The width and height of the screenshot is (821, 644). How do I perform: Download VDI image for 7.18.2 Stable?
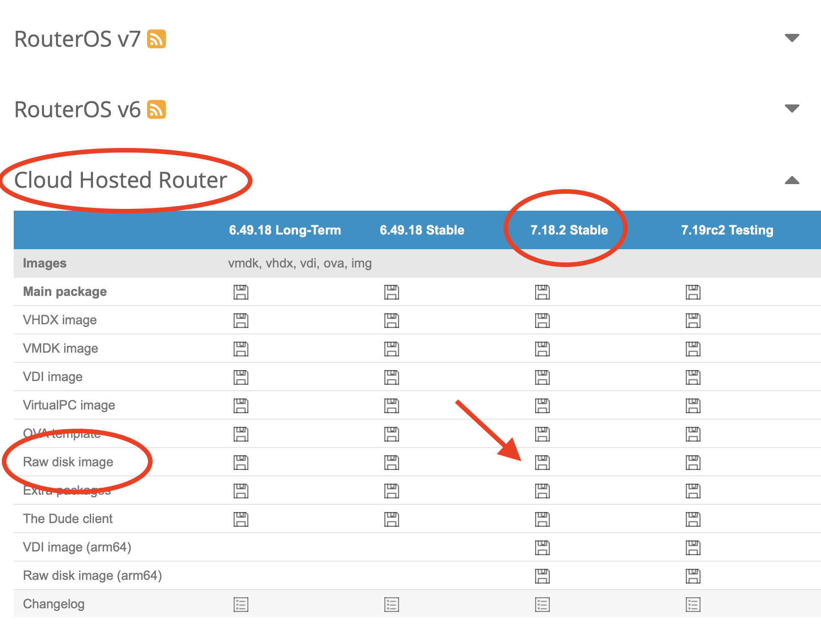pyautogui.click(x=542, y=377)
